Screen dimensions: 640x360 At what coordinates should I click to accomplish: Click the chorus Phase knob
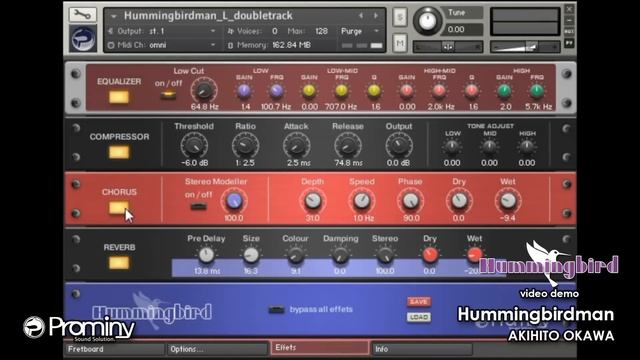[411, 201]
